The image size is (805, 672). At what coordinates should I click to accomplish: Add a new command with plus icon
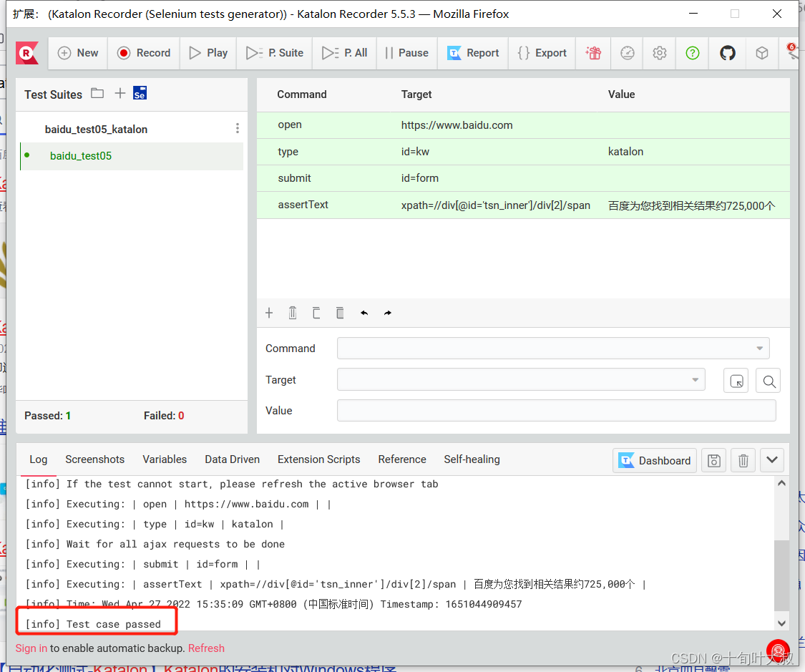point(269,313)
